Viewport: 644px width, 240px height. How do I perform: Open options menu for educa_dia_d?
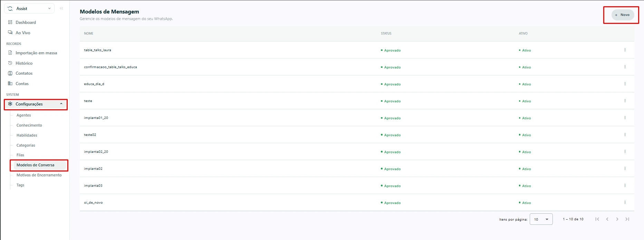(625, 84)
